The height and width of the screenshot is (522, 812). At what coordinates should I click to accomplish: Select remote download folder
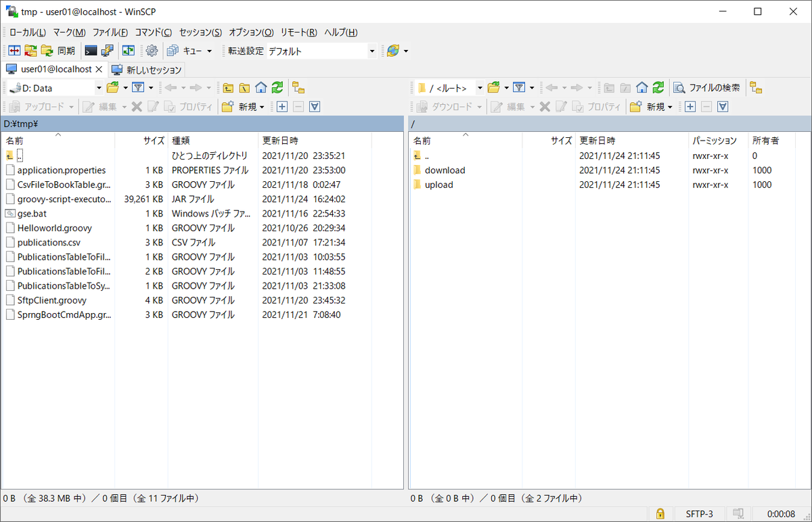(445, 170)
